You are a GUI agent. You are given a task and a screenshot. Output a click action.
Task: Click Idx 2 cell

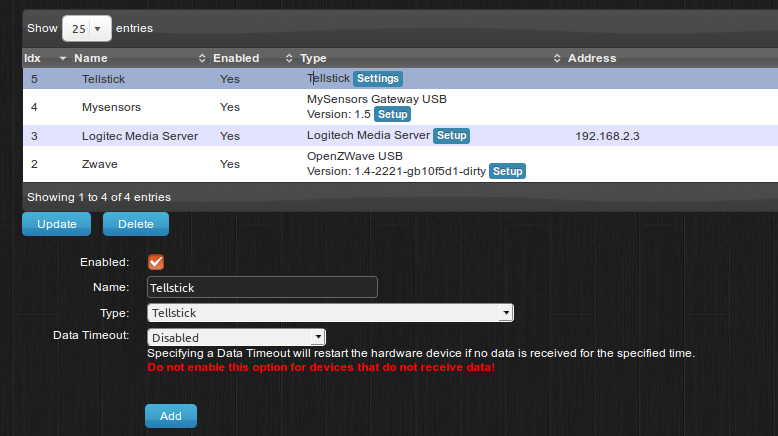coord(34,164)
